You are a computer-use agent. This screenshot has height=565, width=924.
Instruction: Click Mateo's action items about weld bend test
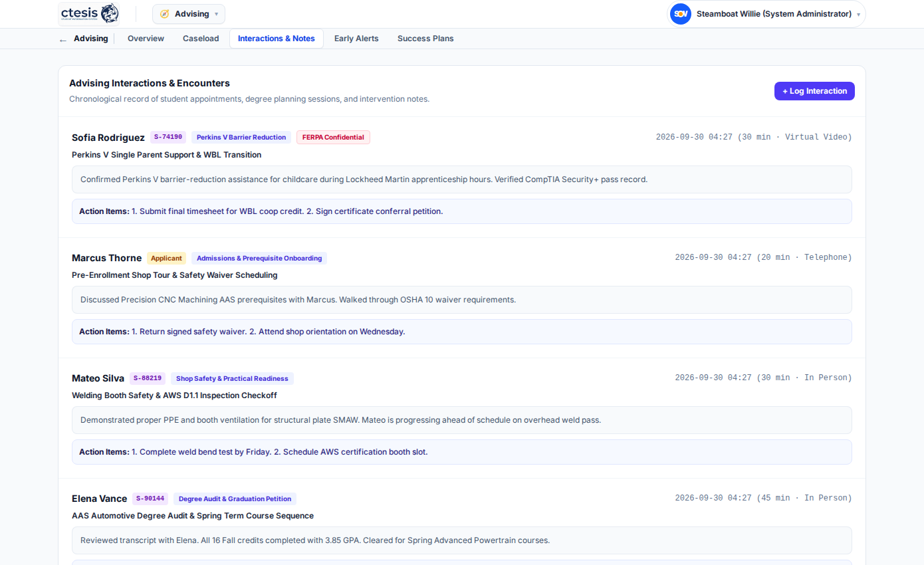coord(462,452)
